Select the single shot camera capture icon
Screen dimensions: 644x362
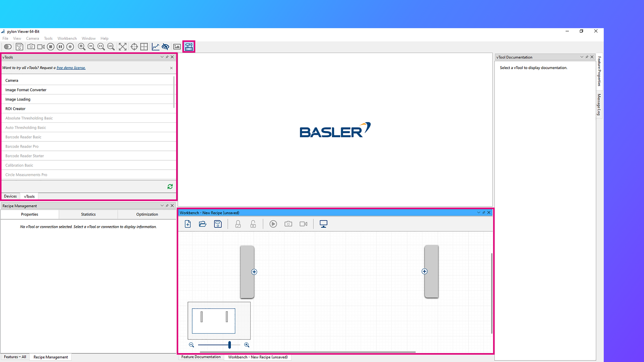(x=31, y=46)
